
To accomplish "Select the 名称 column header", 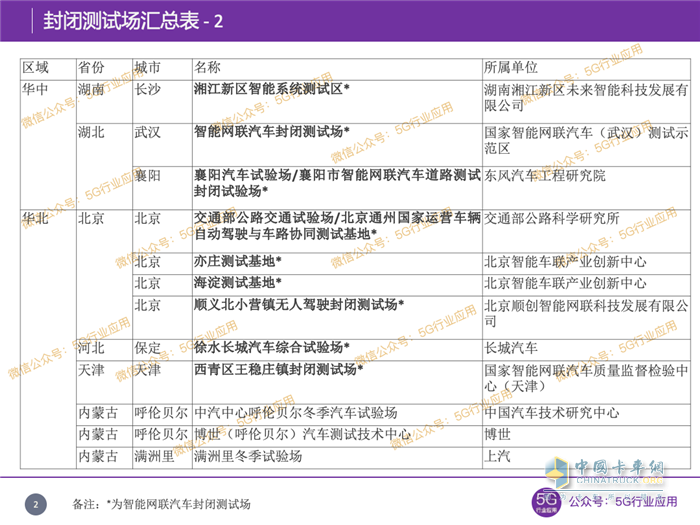I will click(338, 69).
